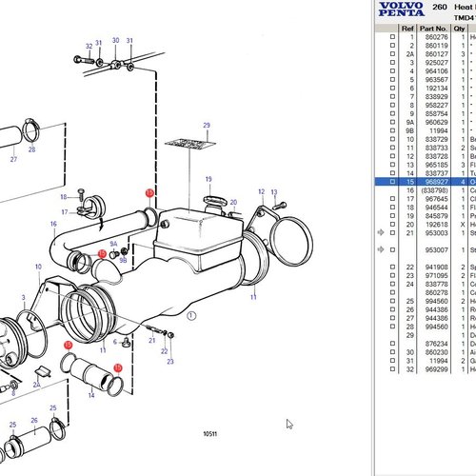Click red 15 marker beside callout 9A

(102, 254)
